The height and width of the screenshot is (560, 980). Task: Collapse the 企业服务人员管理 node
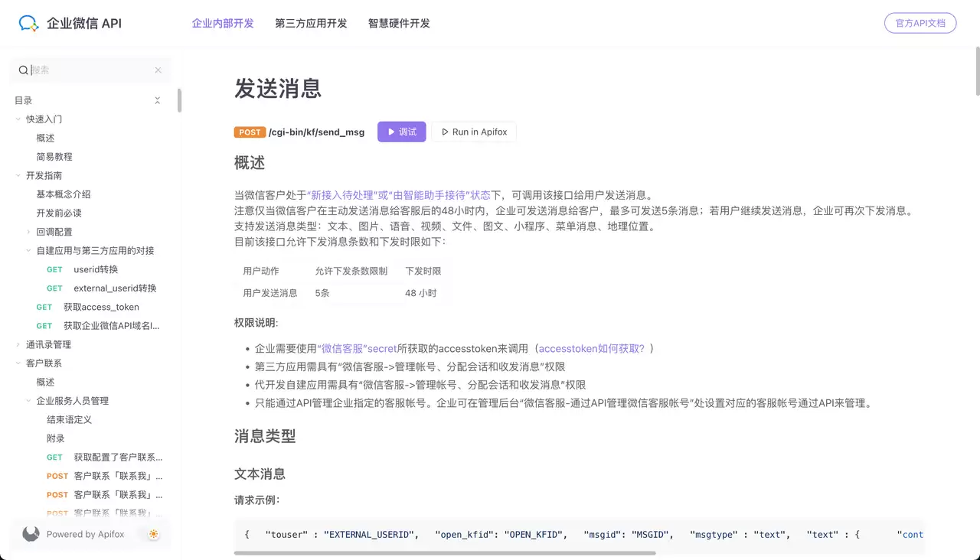(x=29, y=401)
